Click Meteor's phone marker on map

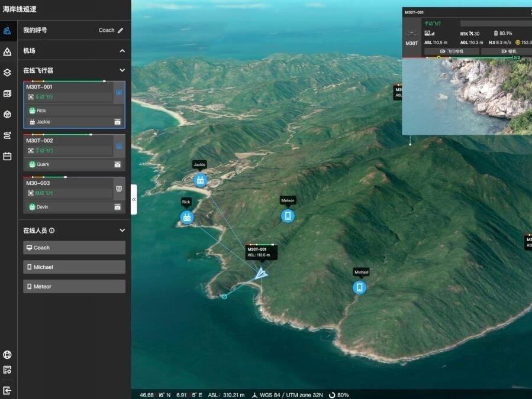(288, 216)
